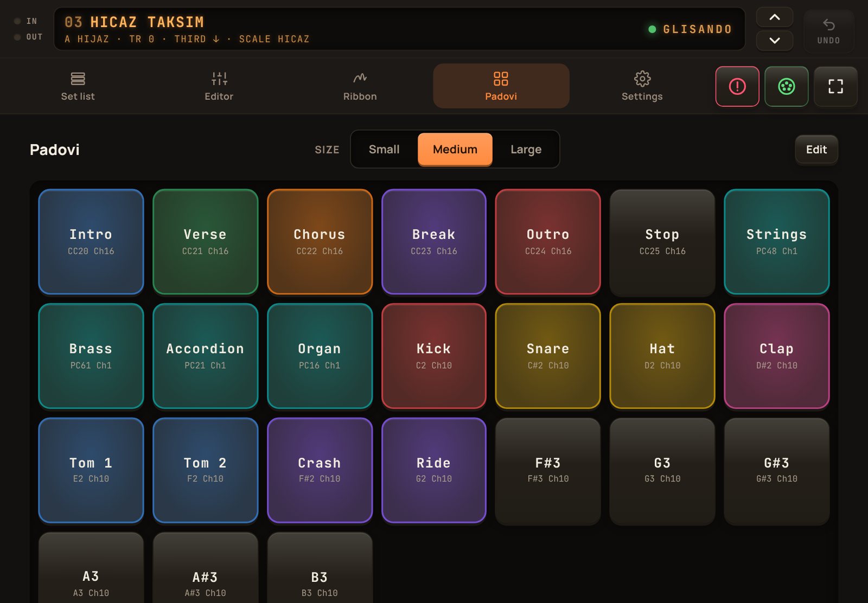
Task: Click the IN MIDI indicator
Action: (26, 21)
